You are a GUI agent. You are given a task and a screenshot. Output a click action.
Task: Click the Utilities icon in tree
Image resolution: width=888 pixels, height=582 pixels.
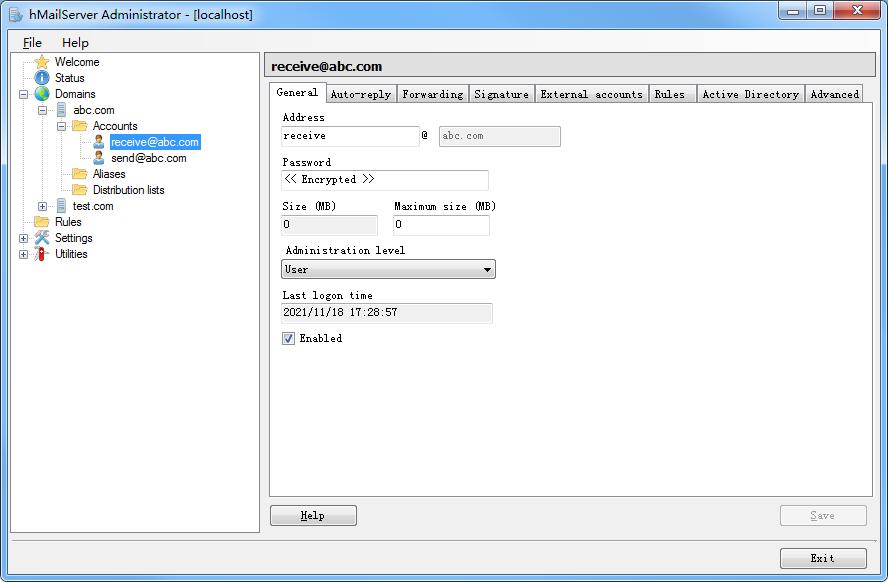coord(41,254)
